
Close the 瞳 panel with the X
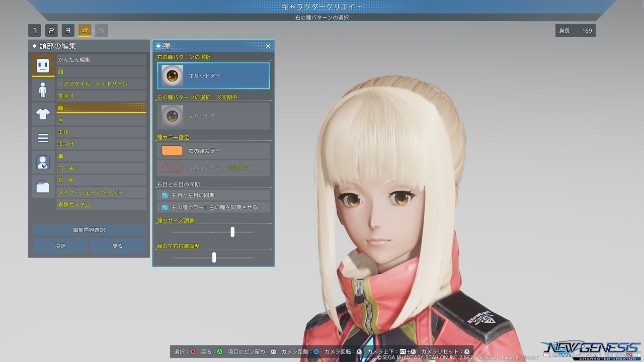(x=268, y=46)
